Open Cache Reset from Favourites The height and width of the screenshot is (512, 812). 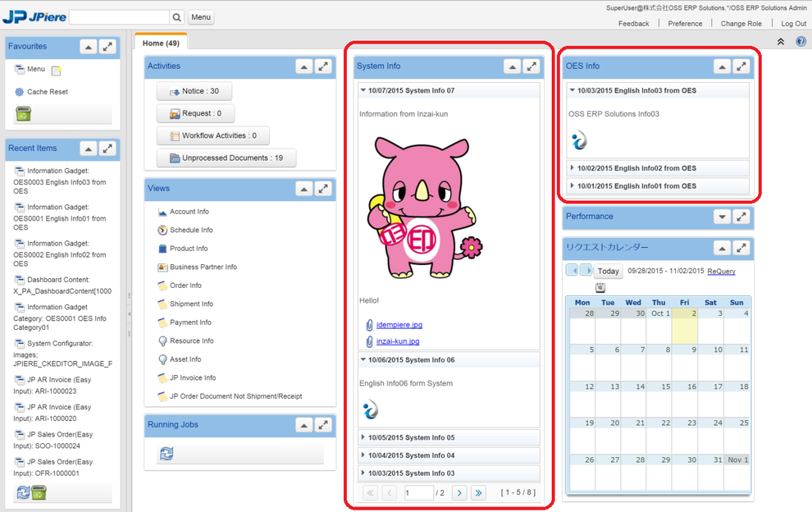point(47,92)
